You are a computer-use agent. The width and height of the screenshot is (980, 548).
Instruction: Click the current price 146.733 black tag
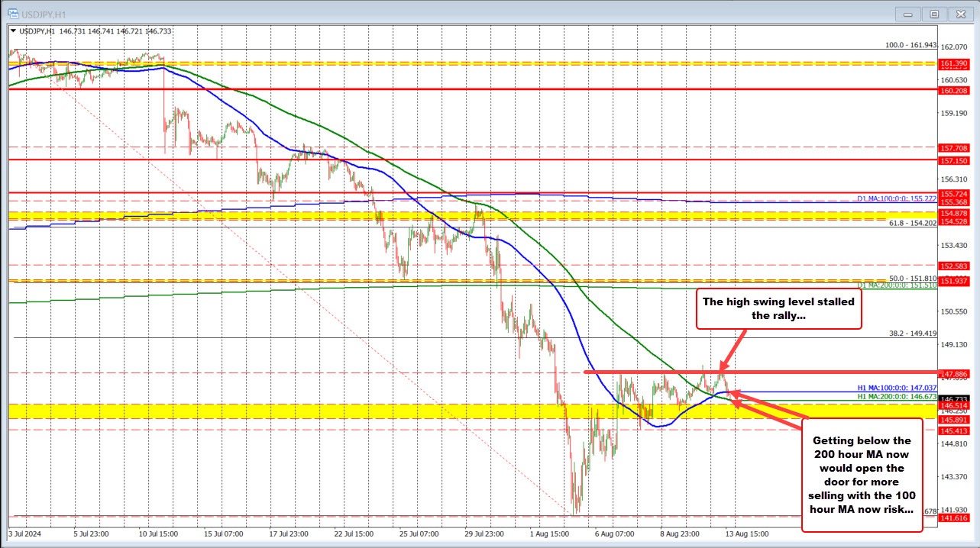coord(953,398)
